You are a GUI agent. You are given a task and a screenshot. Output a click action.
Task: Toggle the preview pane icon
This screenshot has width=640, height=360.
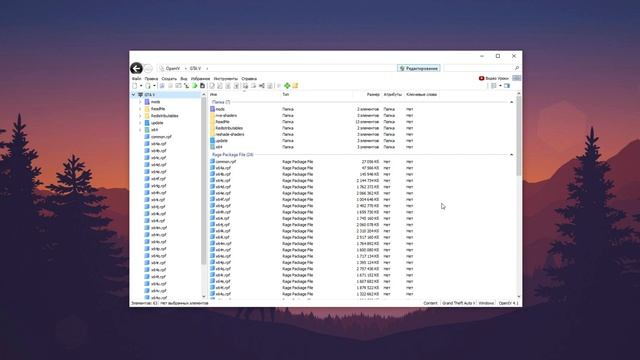pyautogui.click(x=507, y=86)
